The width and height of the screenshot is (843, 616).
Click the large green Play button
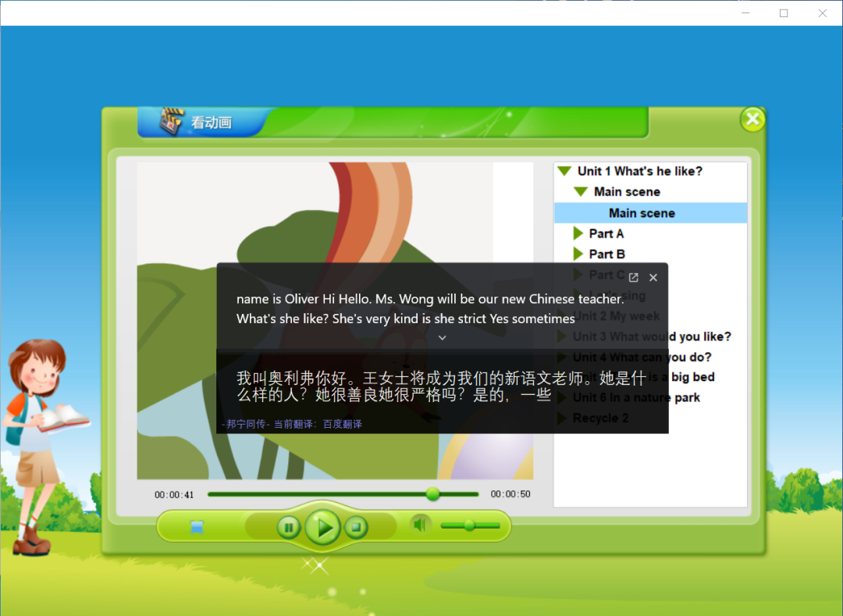click(x=322, y=527)
